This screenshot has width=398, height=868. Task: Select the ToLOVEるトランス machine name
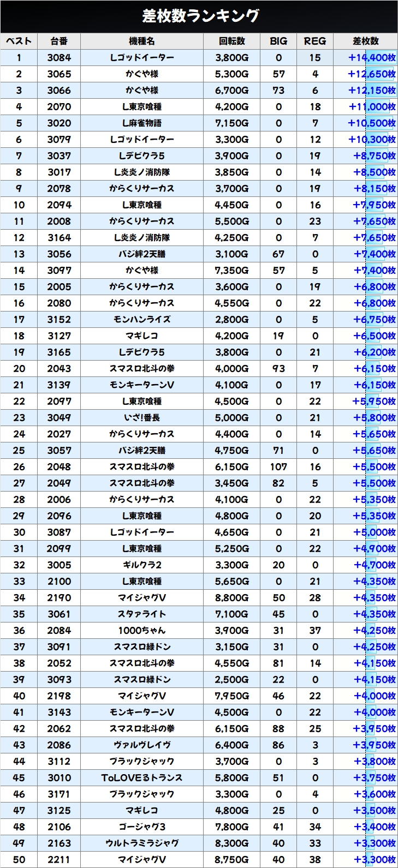[x=142, y=777]
